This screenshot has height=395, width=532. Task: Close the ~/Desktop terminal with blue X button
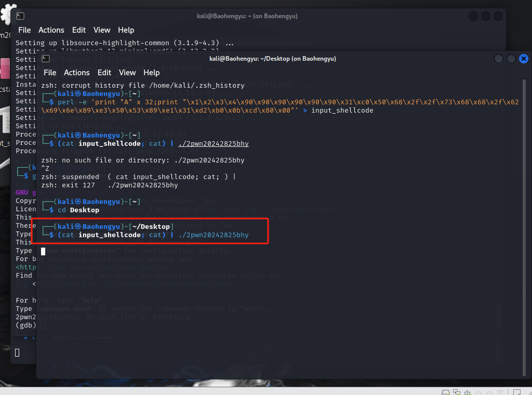(x=524, y=59)
